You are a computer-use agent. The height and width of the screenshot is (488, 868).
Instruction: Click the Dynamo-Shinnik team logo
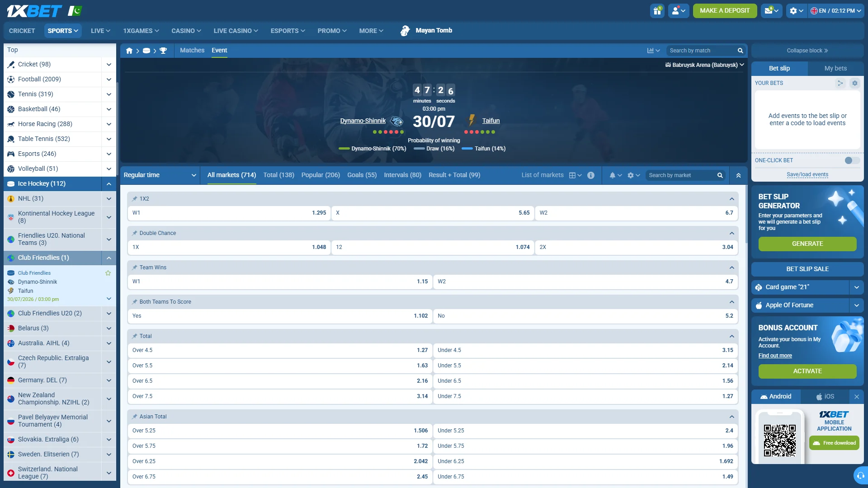pos(396,121)
